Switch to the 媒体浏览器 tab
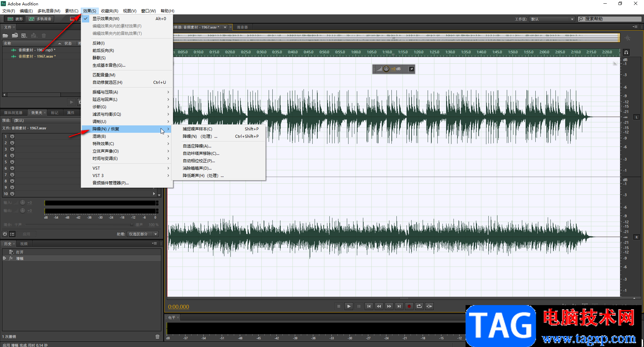The image size is (644, 347). point(13,113)
